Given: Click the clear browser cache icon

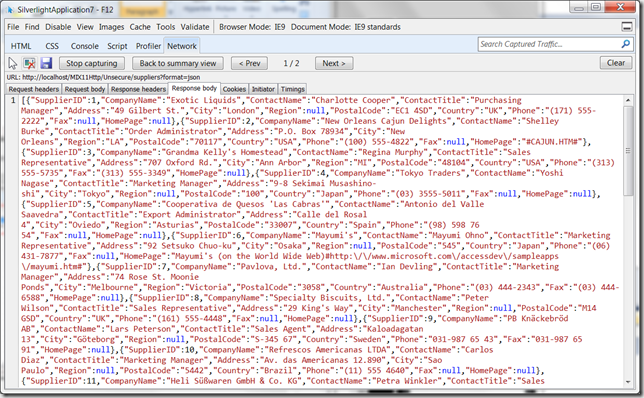Looking at the screenshot, I should click(x=29, y=63).
